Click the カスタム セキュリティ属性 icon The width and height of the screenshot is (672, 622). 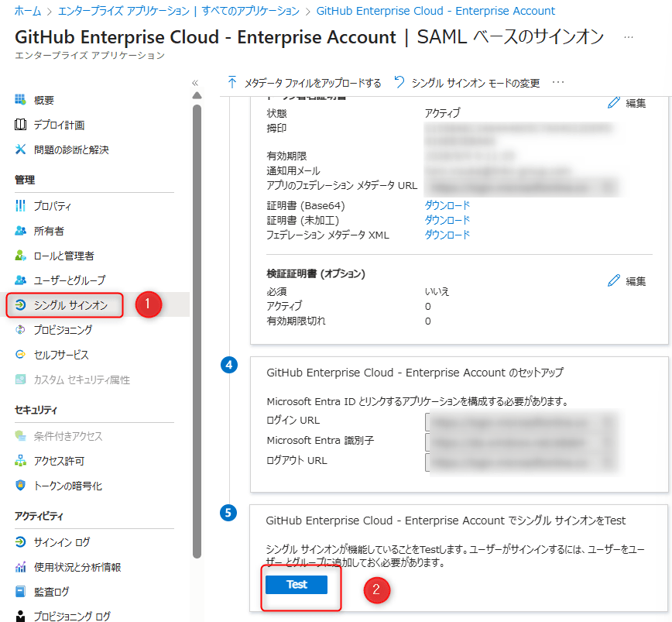(20, 380)
